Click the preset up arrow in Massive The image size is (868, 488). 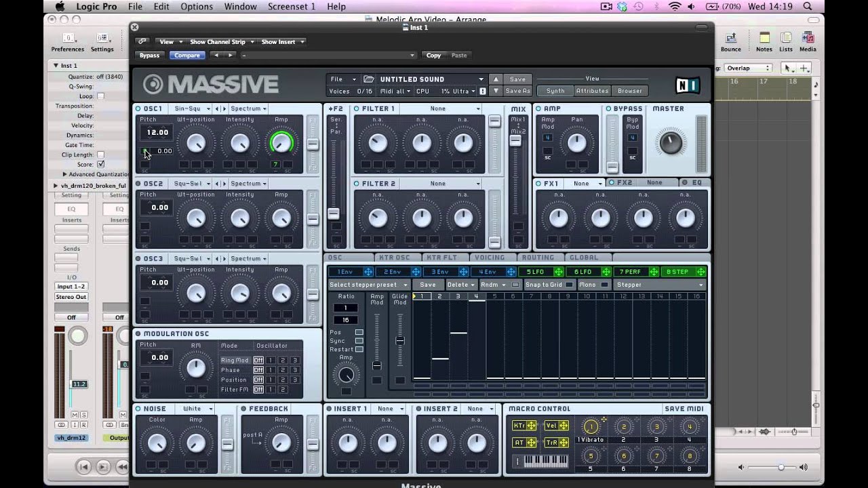(x=496, y=79)
